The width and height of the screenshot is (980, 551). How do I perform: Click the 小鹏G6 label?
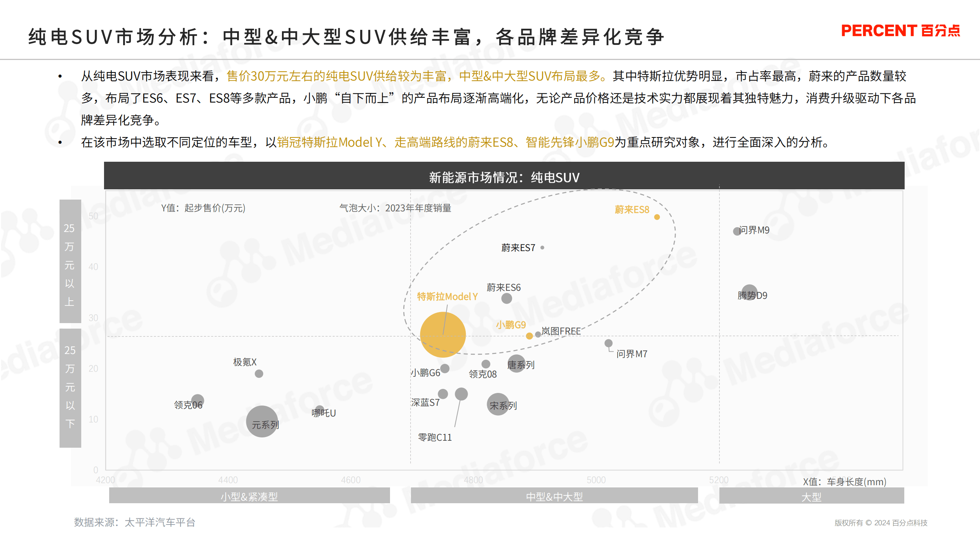click(425, 372)
